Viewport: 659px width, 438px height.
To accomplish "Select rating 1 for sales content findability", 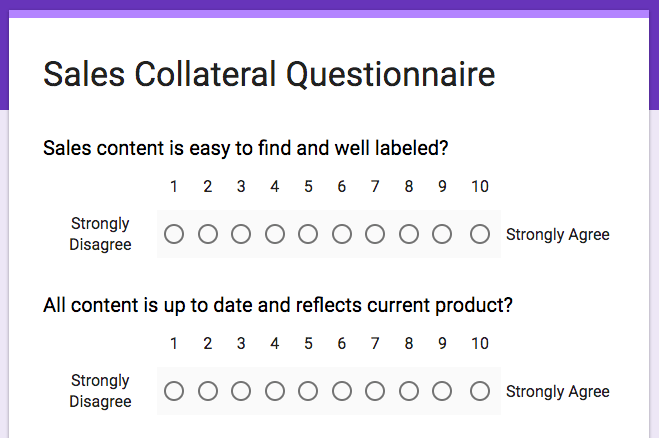I will (174, 234).
